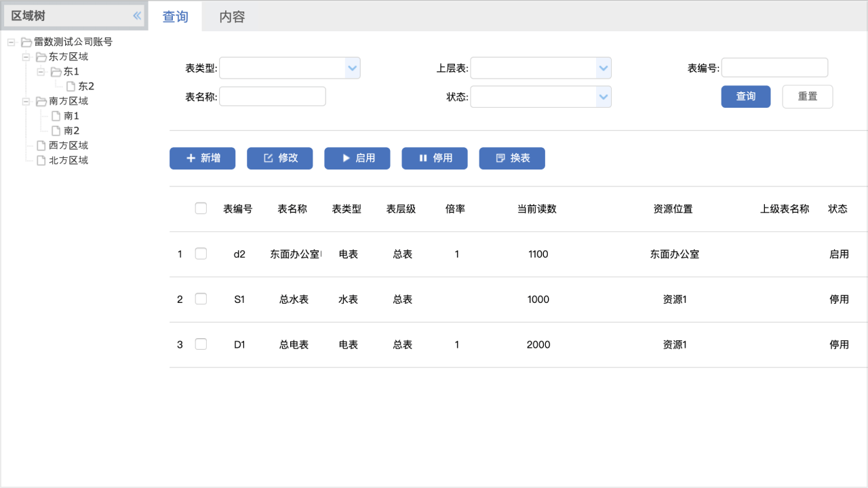Select 东方区域 label in the tree
Viewport: 868px width, 488px height.
(x=68, y=57)
